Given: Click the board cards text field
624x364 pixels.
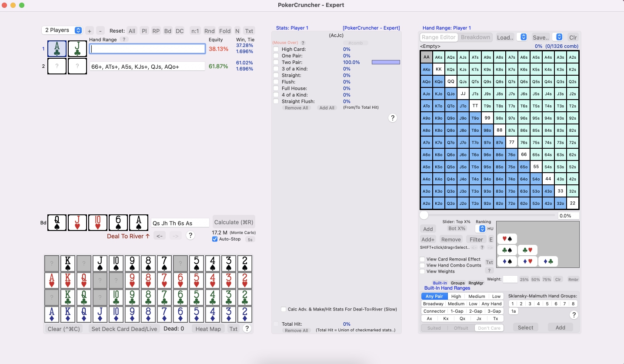Looking at the screenshot, I should tap(180, 223).
